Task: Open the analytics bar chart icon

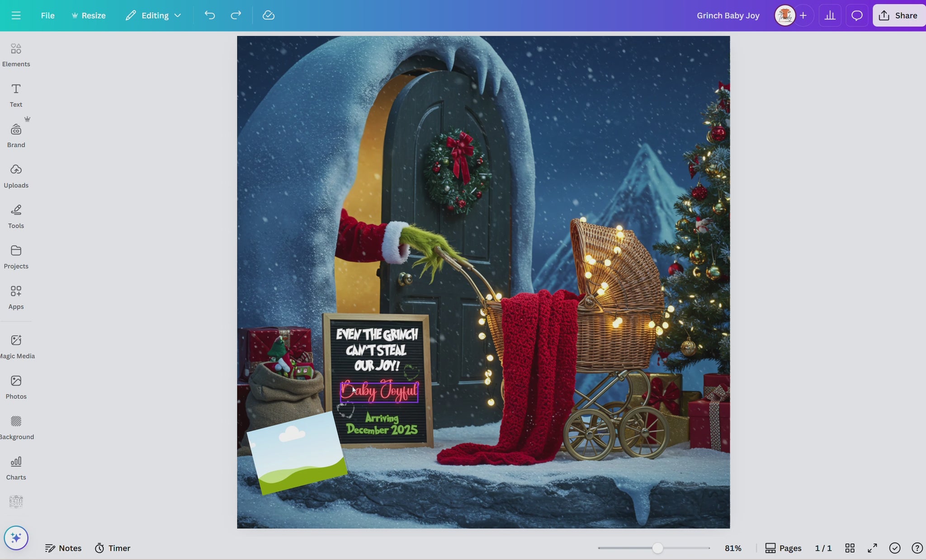Action: click(x=830, y=15)
